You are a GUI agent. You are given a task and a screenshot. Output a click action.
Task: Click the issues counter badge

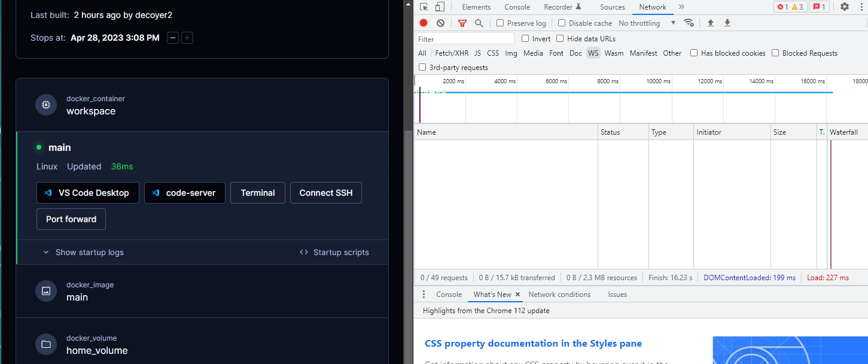click(820, 7)
